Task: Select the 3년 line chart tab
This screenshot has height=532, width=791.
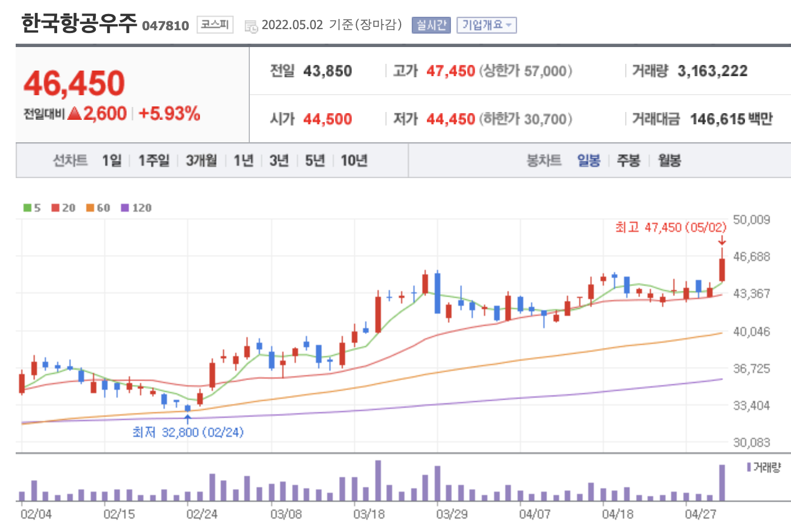Action: pyautogui.click(x=279, y=161)
